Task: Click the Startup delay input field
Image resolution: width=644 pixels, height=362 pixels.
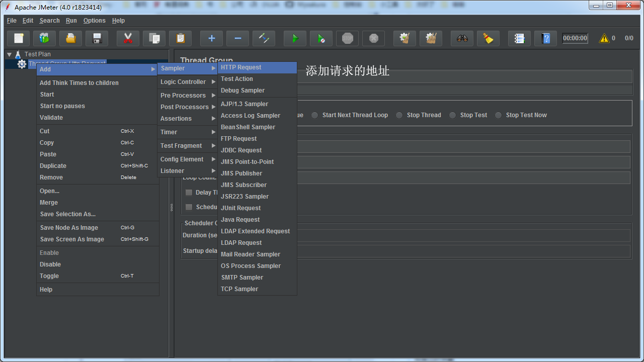Action: click(463, 251)
